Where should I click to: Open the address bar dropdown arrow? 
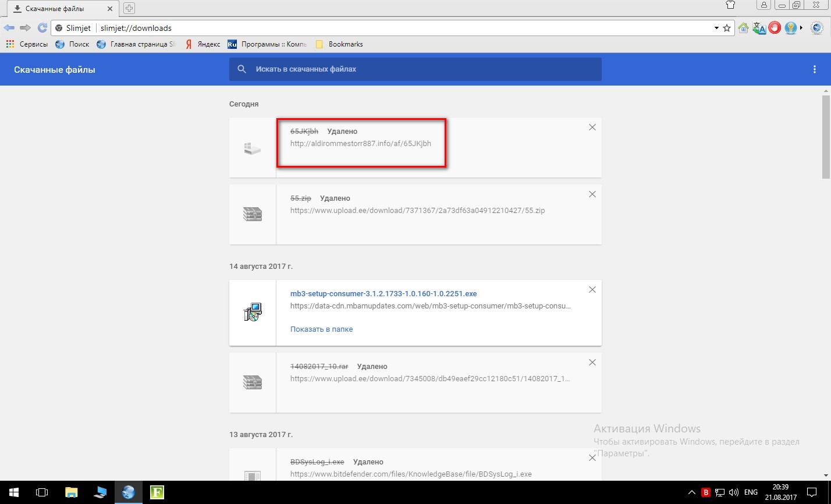tap(716, 28)
